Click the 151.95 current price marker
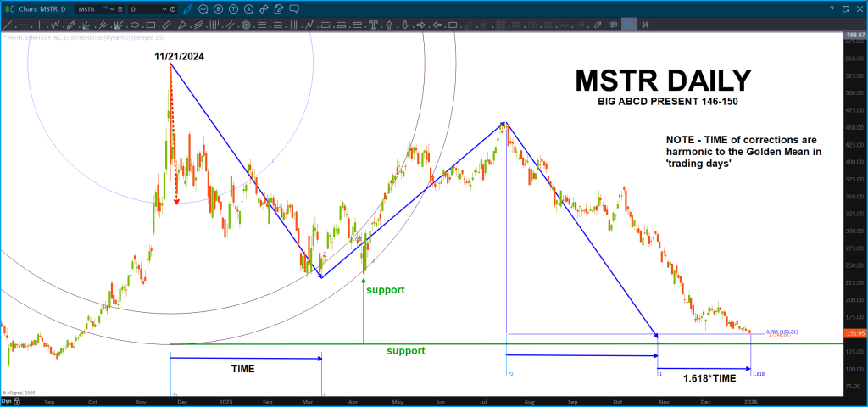Image resolution: width=868 pixels, height=407 pixels. click(854, 334)
